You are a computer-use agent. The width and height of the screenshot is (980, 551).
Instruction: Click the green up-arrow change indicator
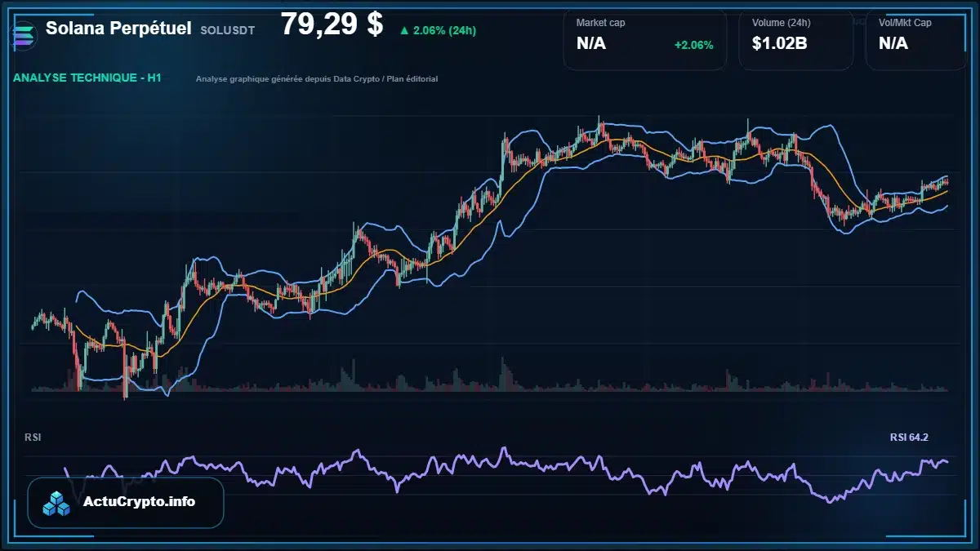click(x=403, y=30)
